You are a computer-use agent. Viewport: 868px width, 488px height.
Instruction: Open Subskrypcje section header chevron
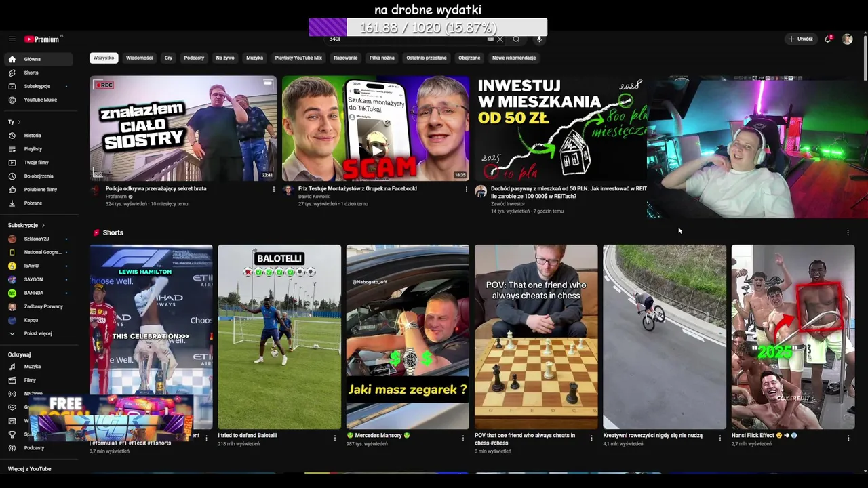pos(43,225)
